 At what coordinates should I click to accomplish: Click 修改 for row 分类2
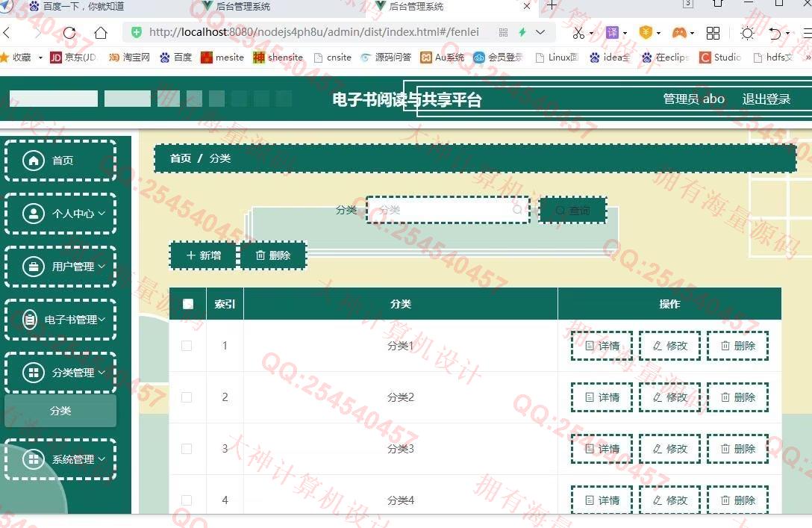pyautogui.click(x=669, y=397)
